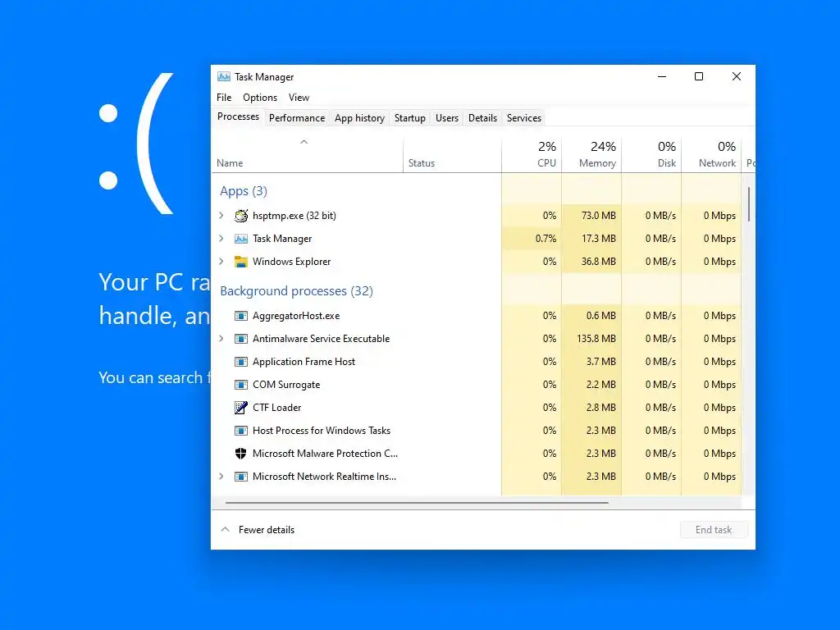
Task: Sort by the Status column header
Action: pos(452,155)
